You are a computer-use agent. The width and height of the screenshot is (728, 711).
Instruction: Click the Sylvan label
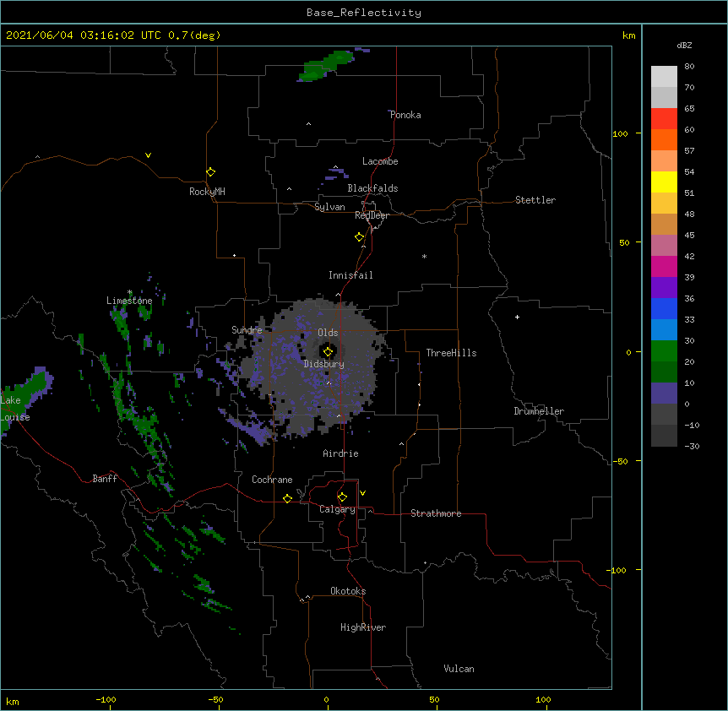pos(329,207)
